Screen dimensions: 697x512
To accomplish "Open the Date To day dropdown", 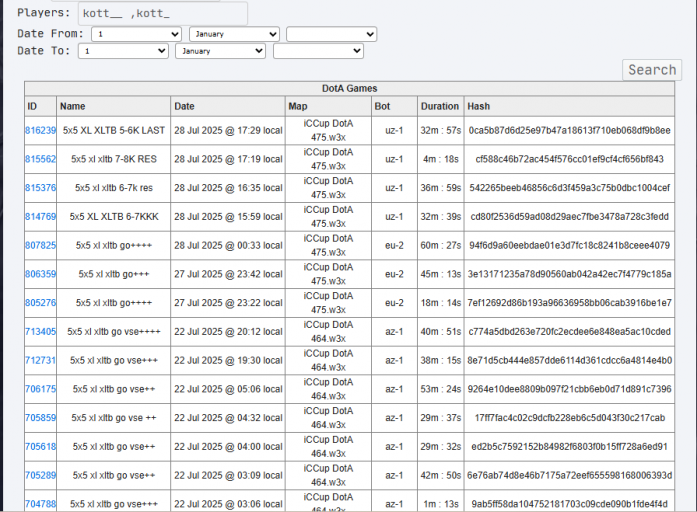I will (x=124, y=51).
